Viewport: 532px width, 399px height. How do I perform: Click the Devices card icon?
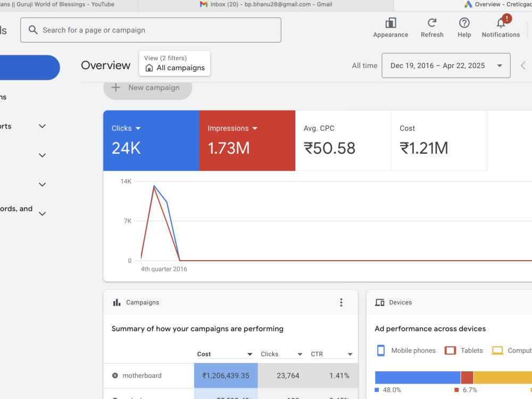380,302
